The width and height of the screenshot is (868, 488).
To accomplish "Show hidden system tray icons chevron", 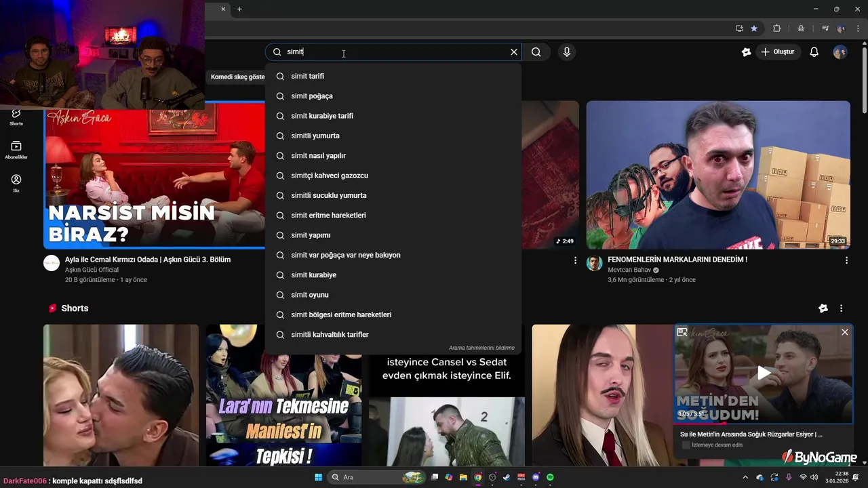I will 745,477.
